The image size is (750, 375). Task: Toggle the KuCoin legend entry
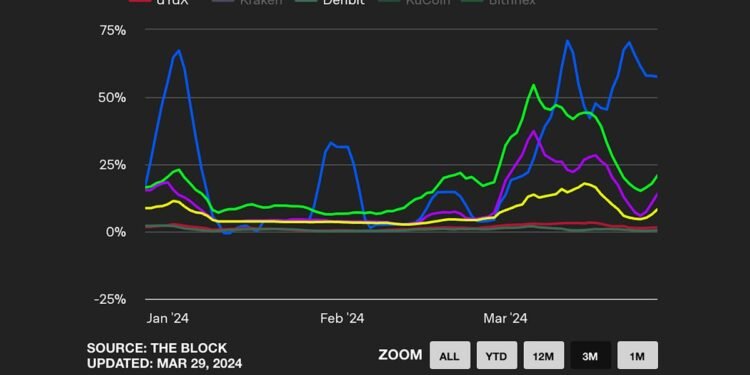pyautogui.click(x=413, y=2)
